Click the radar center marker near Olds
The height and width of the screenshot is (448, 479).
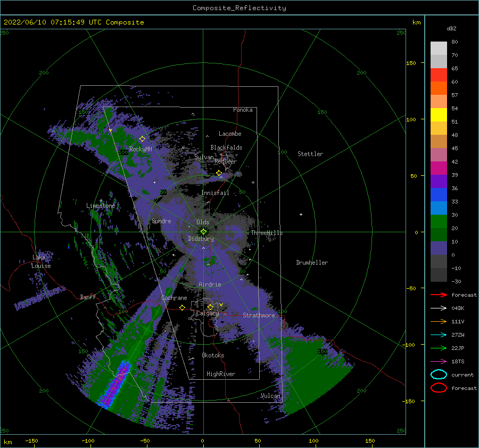pyautogui.click(x=203, y=232)
